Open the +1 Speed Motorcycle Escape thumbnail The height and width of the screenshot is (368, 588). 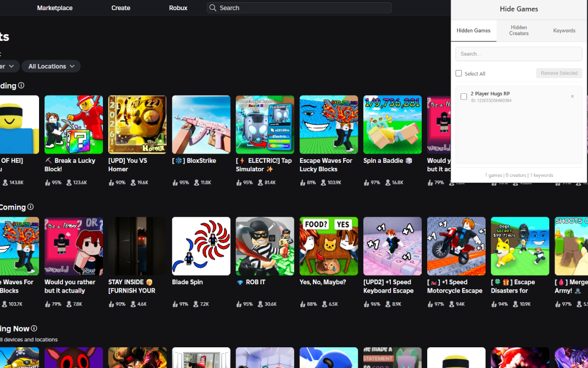[456, 246]
